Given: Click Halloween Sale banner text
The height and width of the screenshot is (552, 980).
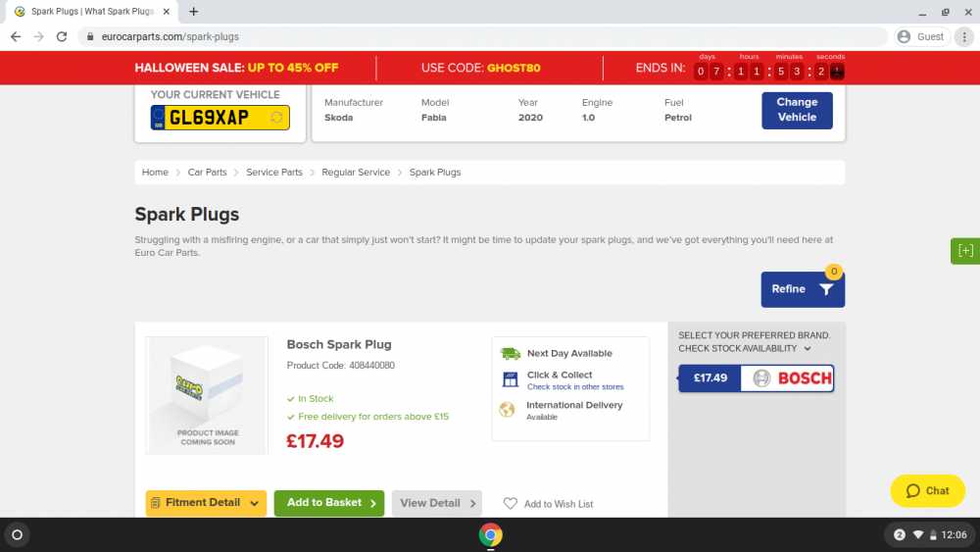Looking at the screenshot, I should tap(236, 68).
